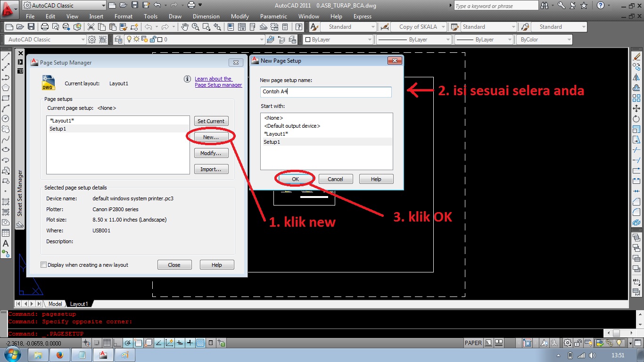Screen dimensions: 644x362
Task: Select the Mirror tool
Action: pos(637,78)
